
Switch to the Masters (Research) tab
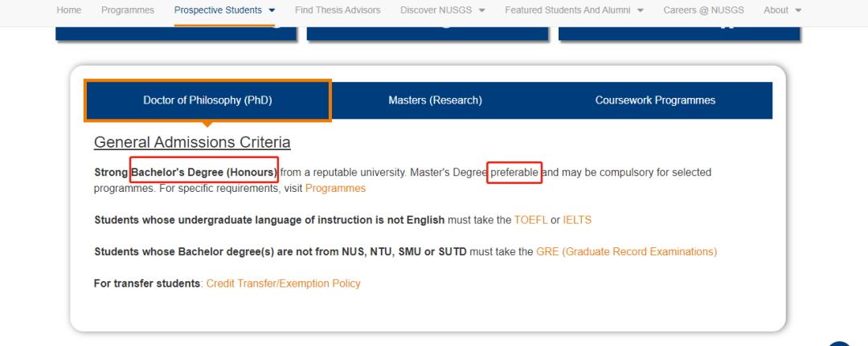click(x=435, y=100)
